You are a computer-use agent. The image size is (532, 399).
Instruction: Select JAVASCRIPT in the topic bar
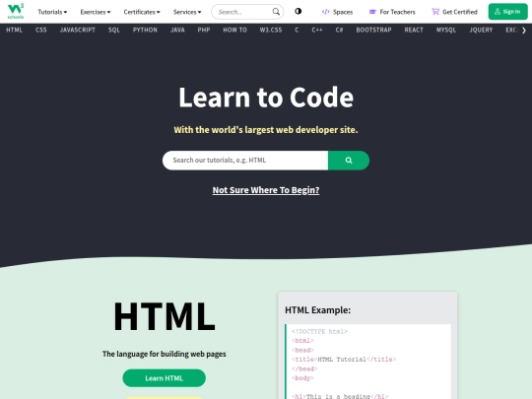click(78, 30)
